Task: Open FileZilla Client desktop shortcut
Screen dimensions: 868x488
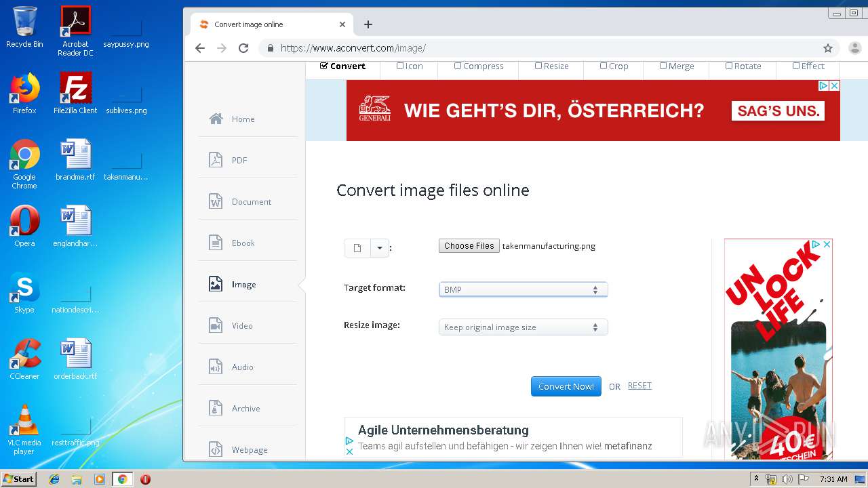Action: tap(75, 94)
